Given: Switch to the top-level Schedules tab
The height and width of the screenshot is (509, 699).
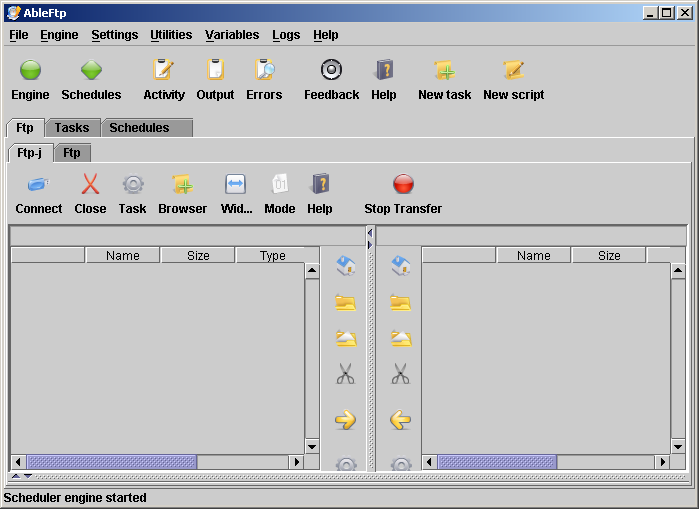Looking at the screenshot, I should point(146,128).
